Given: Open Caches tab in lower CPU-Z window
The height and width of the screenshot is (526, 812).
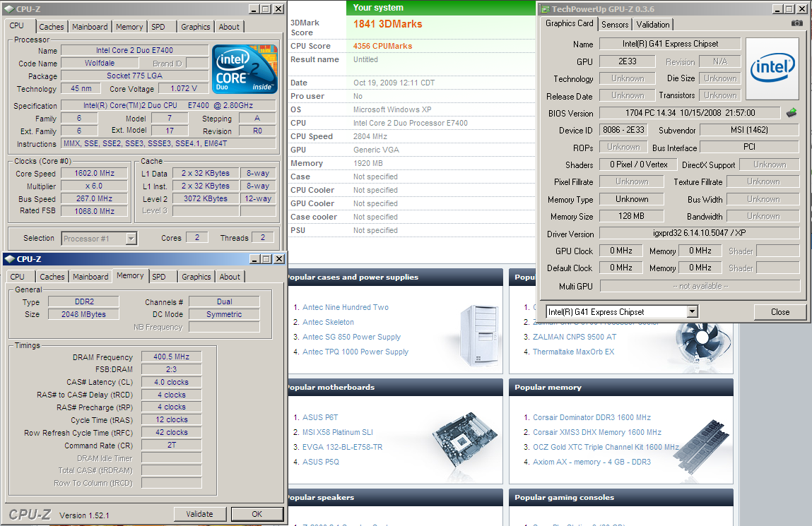Looking at the screenshot, I should click(x=52, y=277).
